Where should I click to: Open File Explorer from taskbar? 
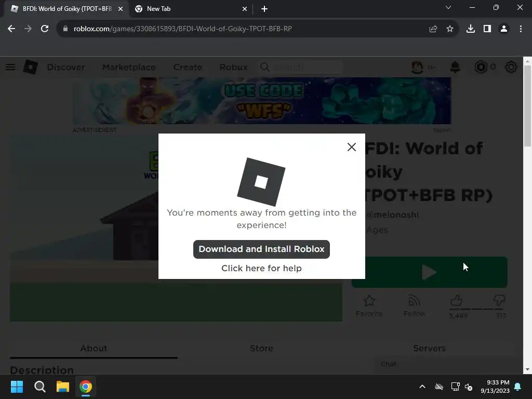[63, 387]
